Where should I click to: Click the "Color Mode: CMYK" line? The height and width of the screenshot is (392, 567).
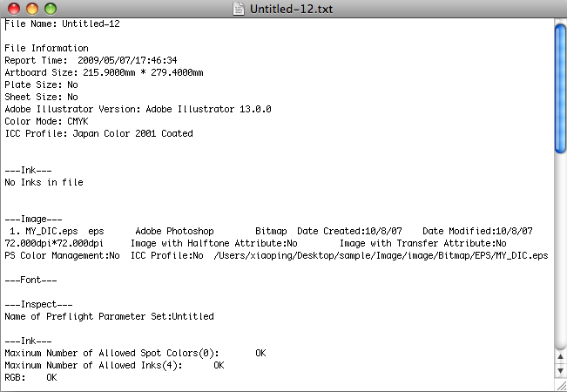pyautogui.click(x=46, y=122)
